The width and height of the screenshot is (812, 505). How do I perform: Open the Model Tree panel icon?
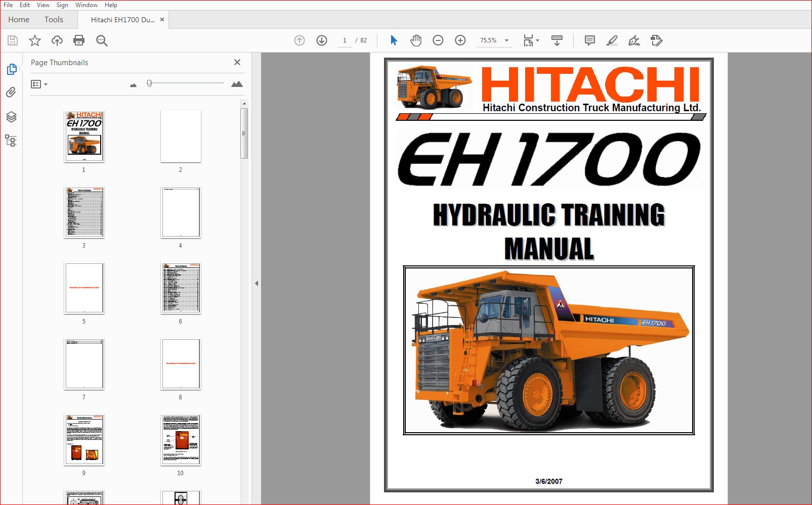tap(11, 140)
